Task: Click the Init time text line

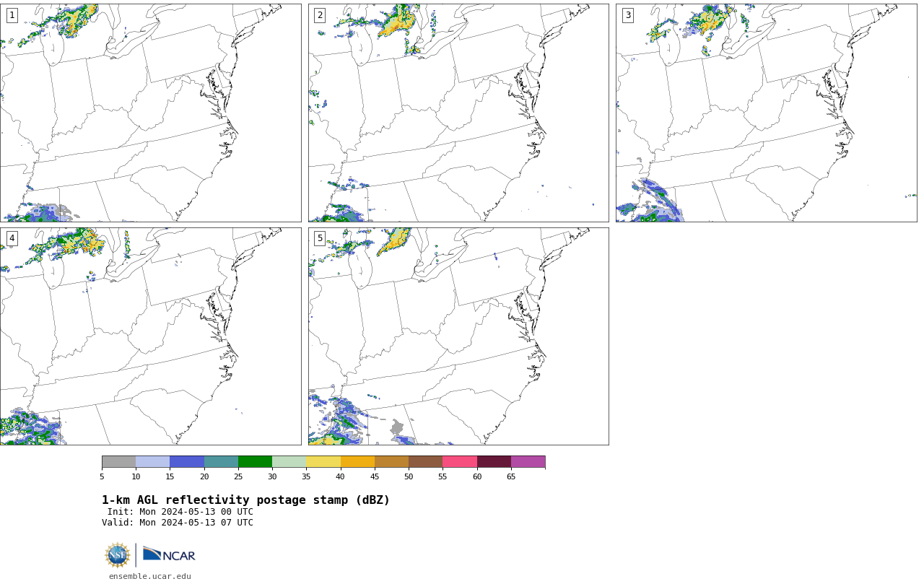Action: pyautogui.click(x=180, y=512)
